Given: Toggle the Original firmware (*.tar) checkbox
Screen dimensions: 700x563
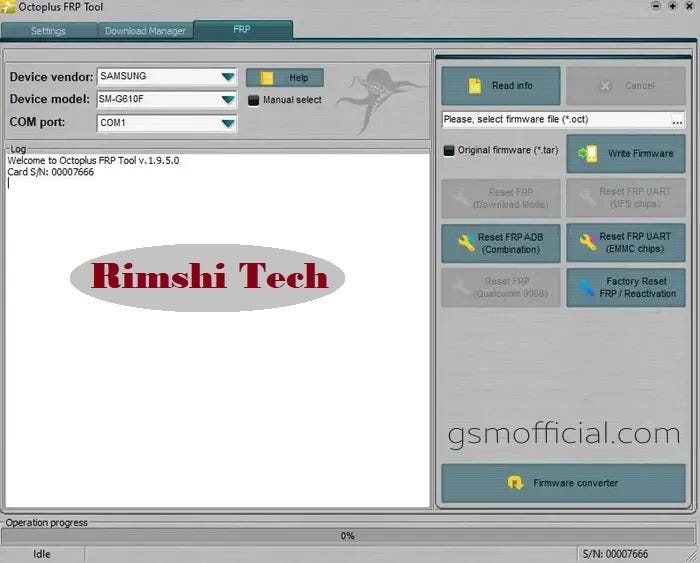Looking at the screenshot, I should 449,150.
